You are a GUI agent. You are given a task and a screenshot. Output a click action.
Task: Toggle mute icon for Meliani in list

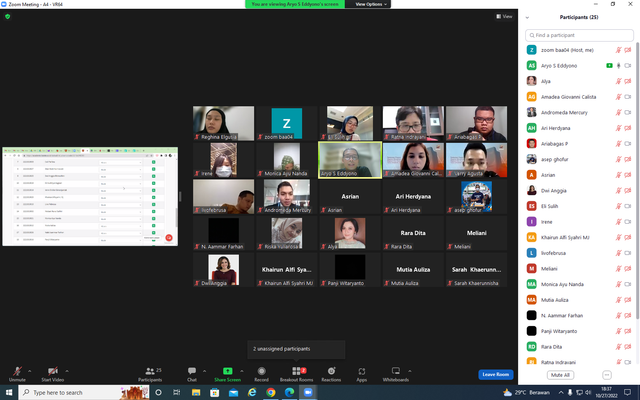[618, 269]
